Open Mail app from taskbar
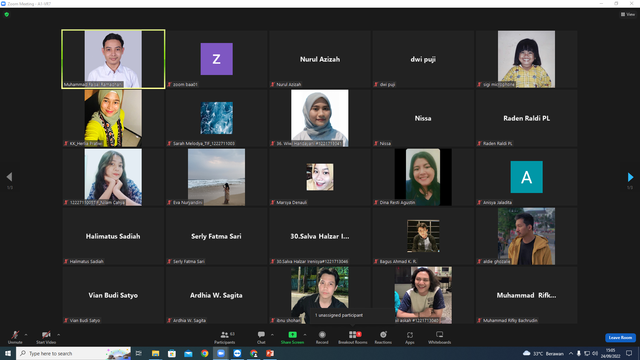640x360 pixels. coord(188,353)
